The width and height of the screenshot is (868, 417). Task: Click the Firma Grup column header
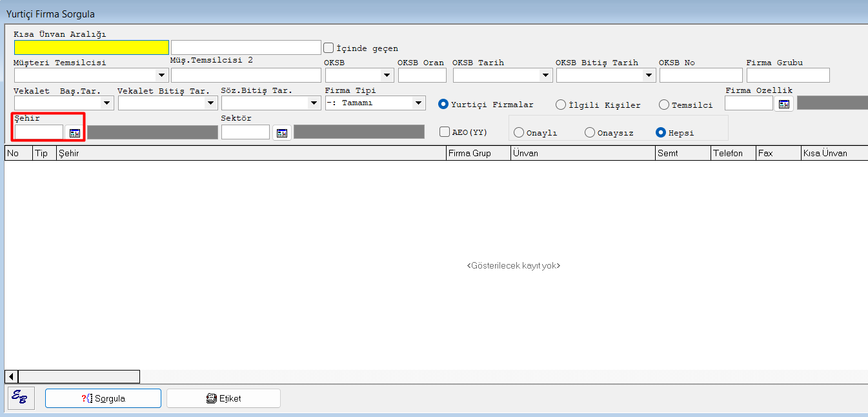(478, 153)
